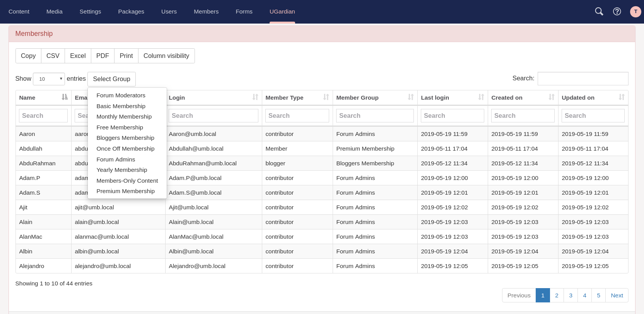Click the Next pagination link
The image size is (644, 314).
pos(617,295)
